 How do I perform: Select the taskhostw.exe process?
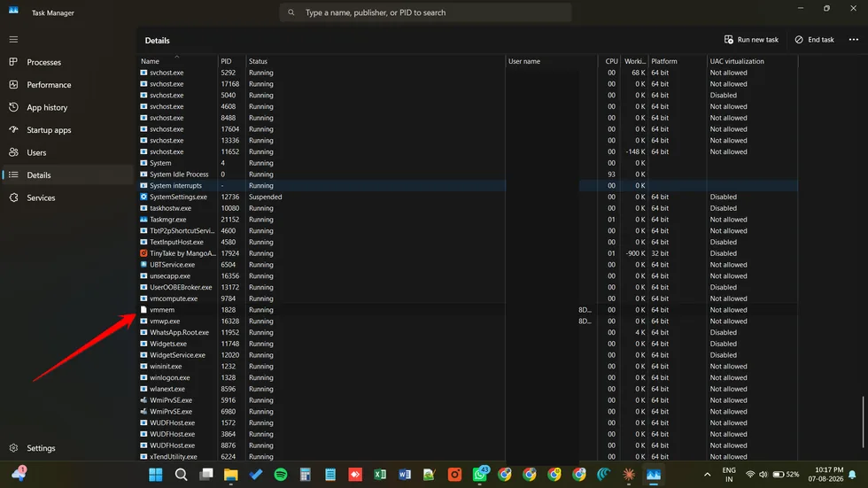point(468,208)
